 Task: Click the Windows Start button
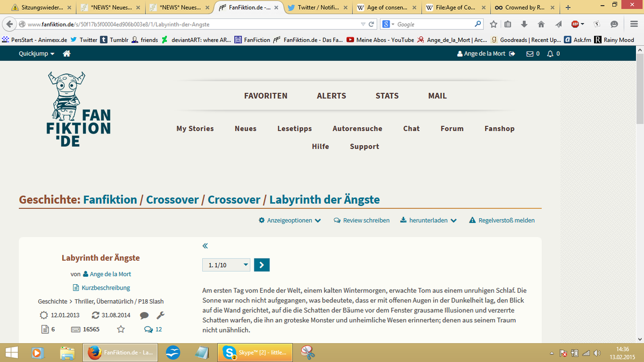click(11, 352)
